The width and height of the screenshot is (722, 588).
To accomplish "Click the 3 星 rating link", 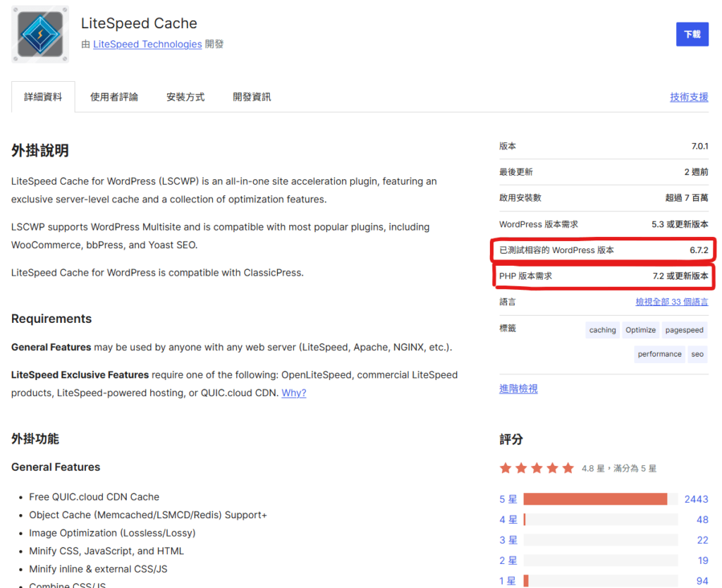I will point(508,539).
